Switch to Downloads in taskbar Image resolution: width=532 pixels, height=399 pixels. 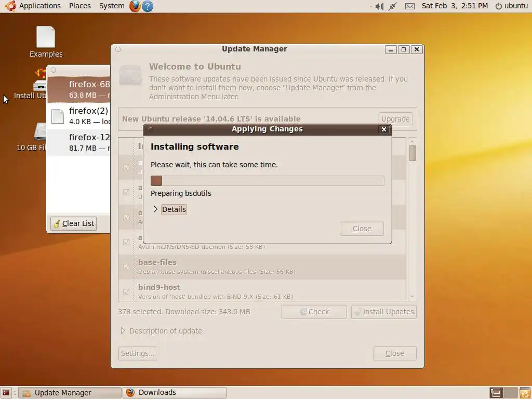point(175,393)
